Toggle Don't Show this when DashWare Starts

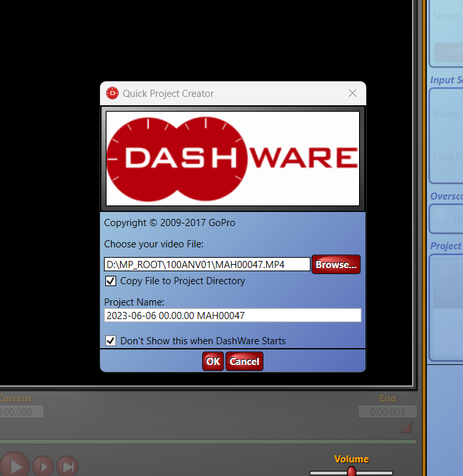(111, 341)
